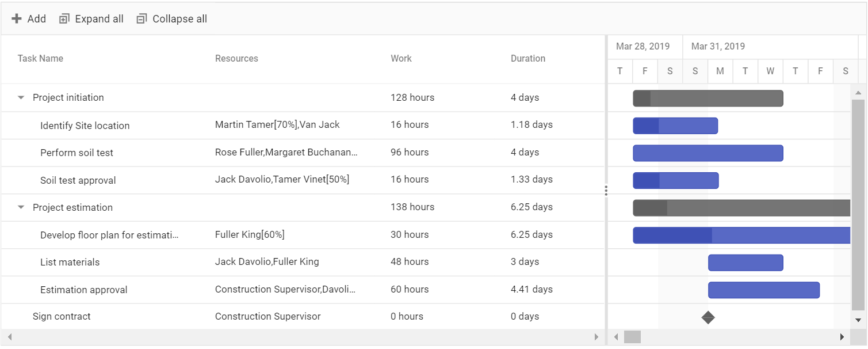Select the List materials taskbar
The image size is (868, 349).
[745, 263]
